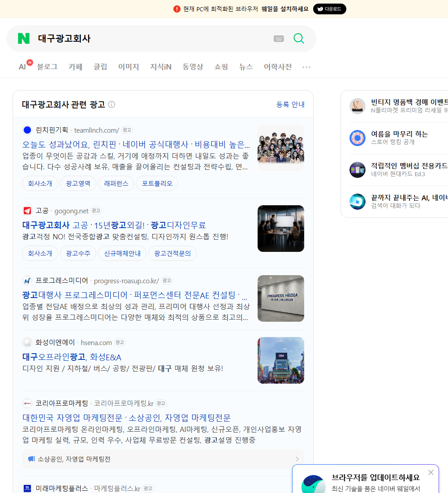448x493 pixels.
Task: Switch to the 동영상 tab
Action: click(193, 67)
